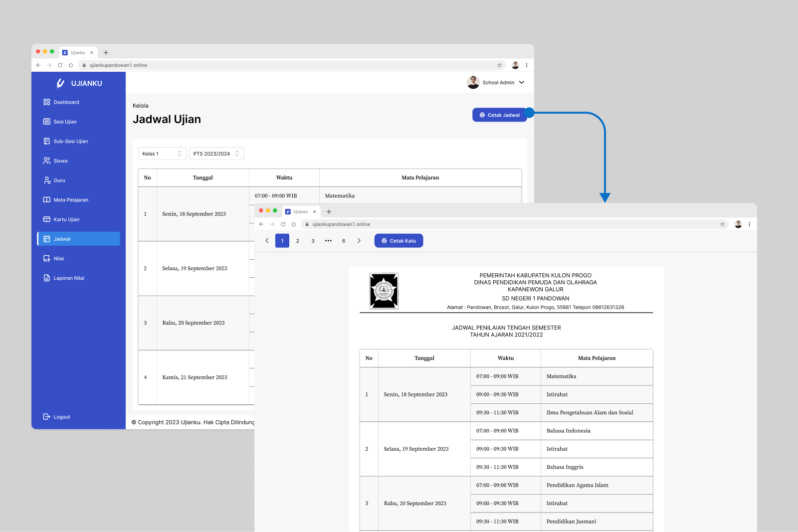Reload the page in the front browser window
This screenshot has height=532, width=798.
click(x=283, y=224)
